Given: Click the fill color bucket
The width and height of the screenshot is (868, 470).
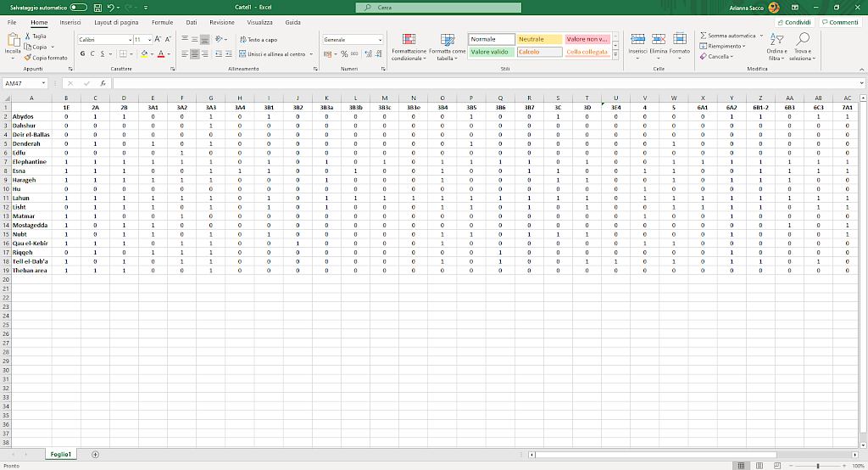Looking at the screenshot, I should coord(144,53).
